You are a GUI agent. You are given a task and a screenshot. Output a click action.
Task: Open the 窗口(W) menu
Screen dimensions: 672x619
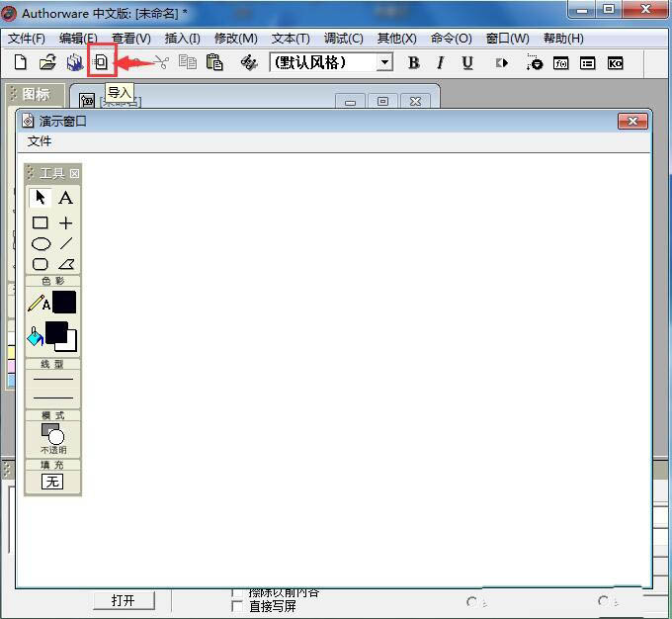coord(507,39)
